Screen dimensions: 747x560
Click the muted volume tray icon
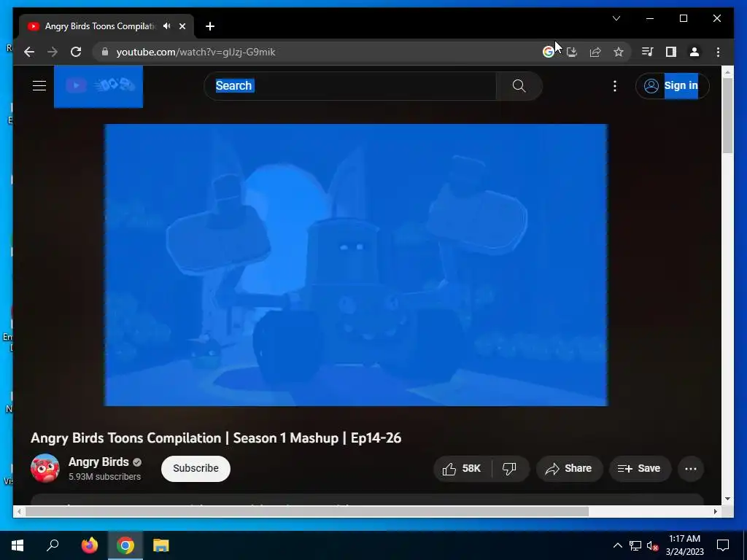click(x=653, y=545)
